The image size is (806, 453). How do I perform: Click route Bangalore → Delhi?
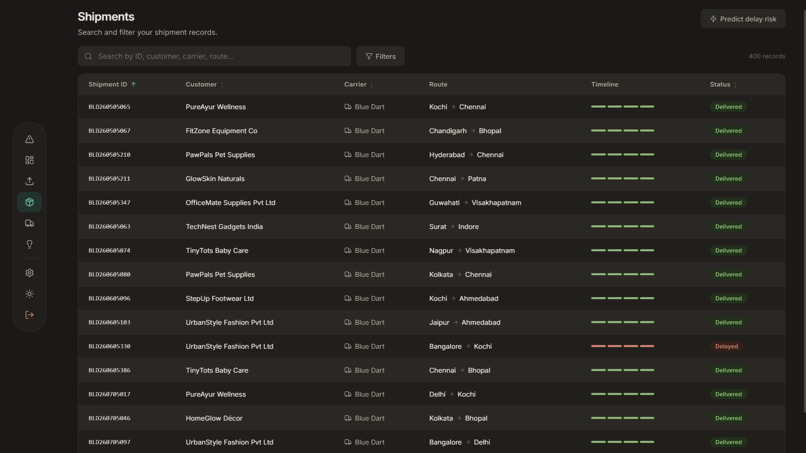460,442
